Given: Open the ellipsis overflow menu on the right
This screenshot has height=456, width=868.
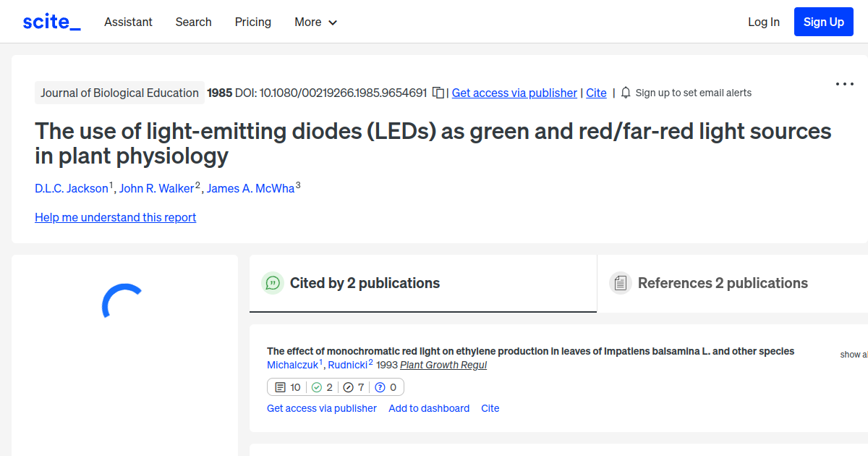Looking at the screenshot, I should (x=844, y=84).
